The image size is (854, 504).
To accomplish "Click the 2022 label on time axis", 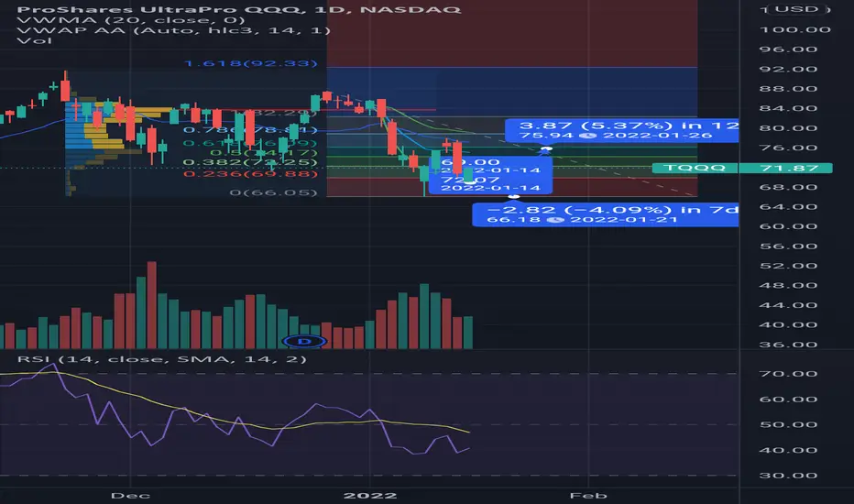I will (370, 495).
